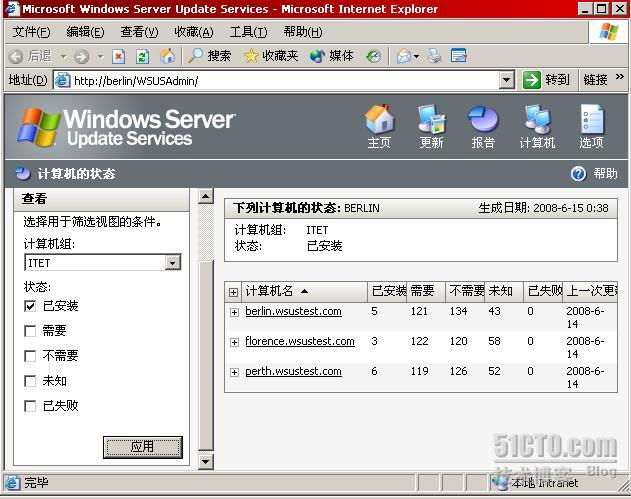This screenshot has height=499, width=631.
Task: Expand the florence.wsustest.com row
Action: [234, 342]
